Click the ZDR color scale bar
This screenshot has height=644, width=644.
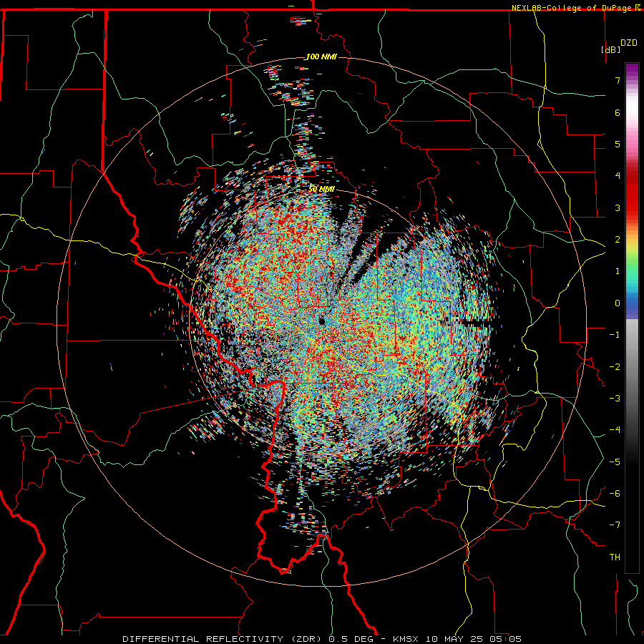click(632, 318)
